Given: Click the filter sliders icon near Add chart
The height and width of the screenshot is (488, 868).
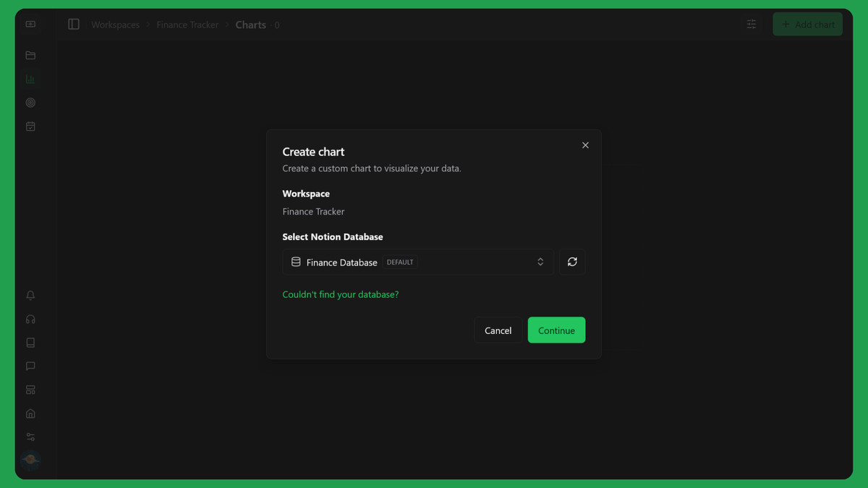Looking at the screenshot, I should [x=752, y=25].
